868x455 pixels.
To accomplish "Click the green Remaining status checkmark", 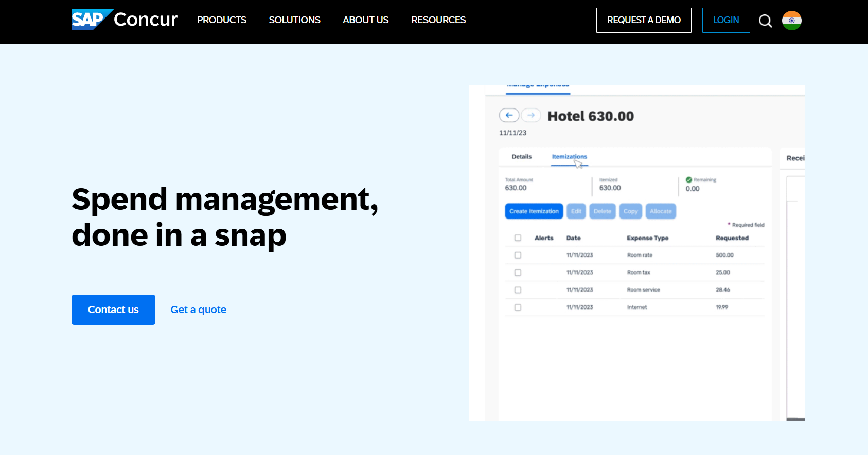I will click(689, 180).
